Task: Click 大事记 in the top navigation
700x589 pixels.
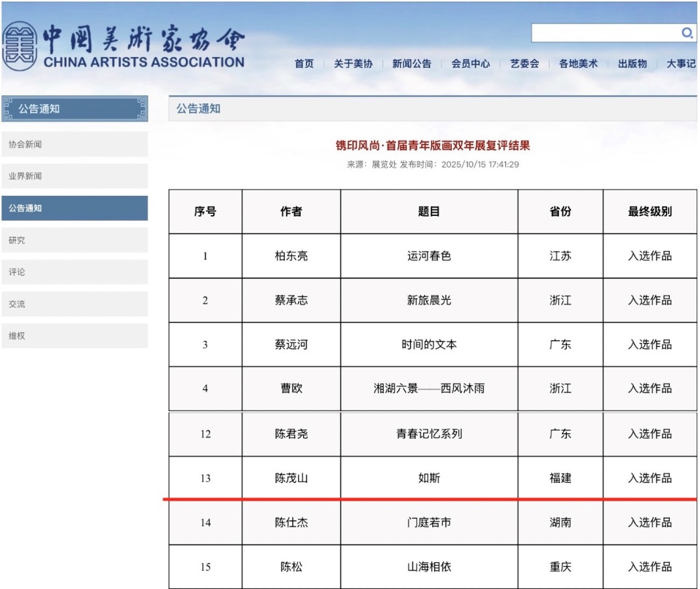Action: (681, 64)
